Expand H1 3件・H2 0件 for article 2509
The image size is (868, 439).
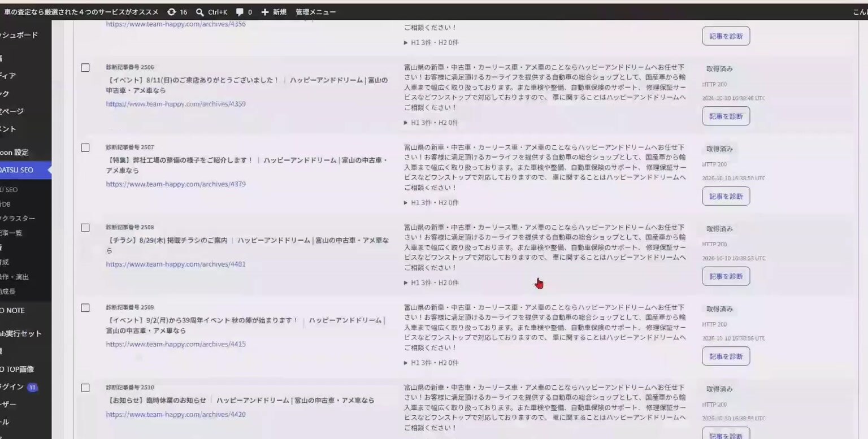(x=431, y=363)
